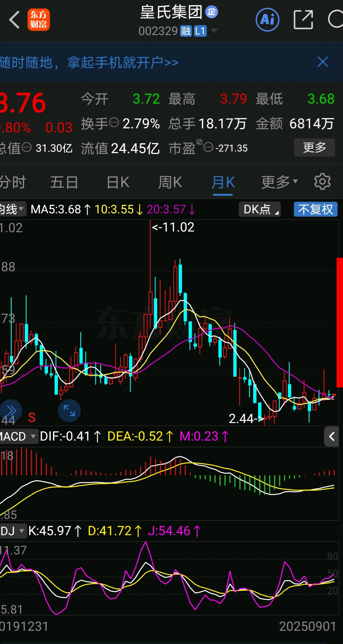Tap the K:45.97 reading
The height and width of the screenshot is (644, 343).
[x=55, y=531]
